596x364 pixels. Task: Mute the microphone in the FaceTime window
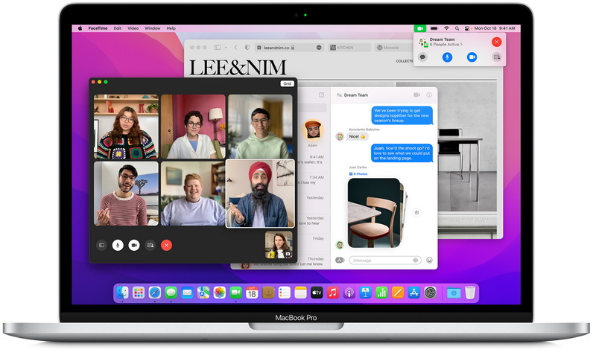pyautogui.click(x=118, y=244)
